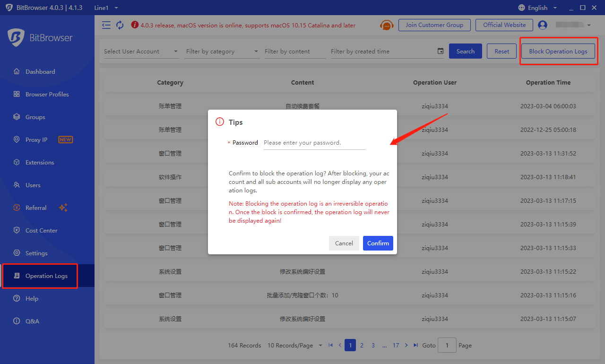The width and height of the screenshot is (605, 364).
Task: Click the Goto page number box
Action: pyautogui.click(x=447, y=346)
